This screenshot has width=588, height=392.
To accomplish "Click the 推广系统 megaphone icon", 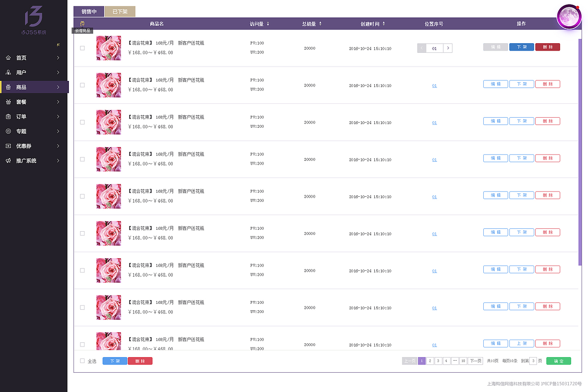I will pos(8,161).
